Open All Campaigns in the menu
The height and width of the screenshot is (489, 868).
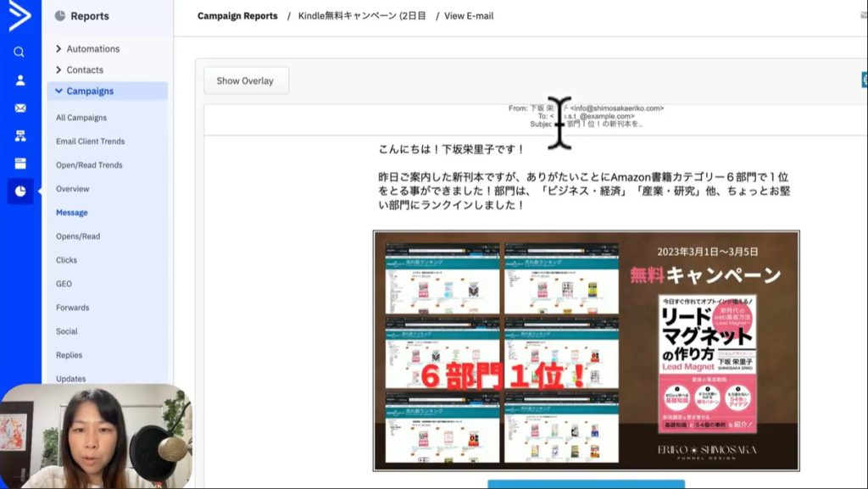tap(81, 118)
